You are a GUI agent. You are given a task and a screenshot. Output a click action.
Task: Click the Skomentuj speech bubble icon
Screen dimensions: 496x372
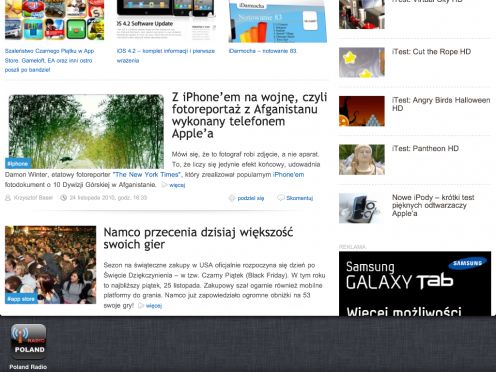(x=281, y=198)
